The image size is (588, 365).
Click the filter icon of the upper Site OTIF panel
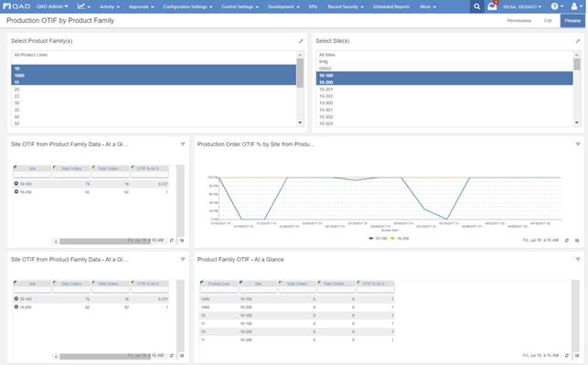(x=183, y=144)
